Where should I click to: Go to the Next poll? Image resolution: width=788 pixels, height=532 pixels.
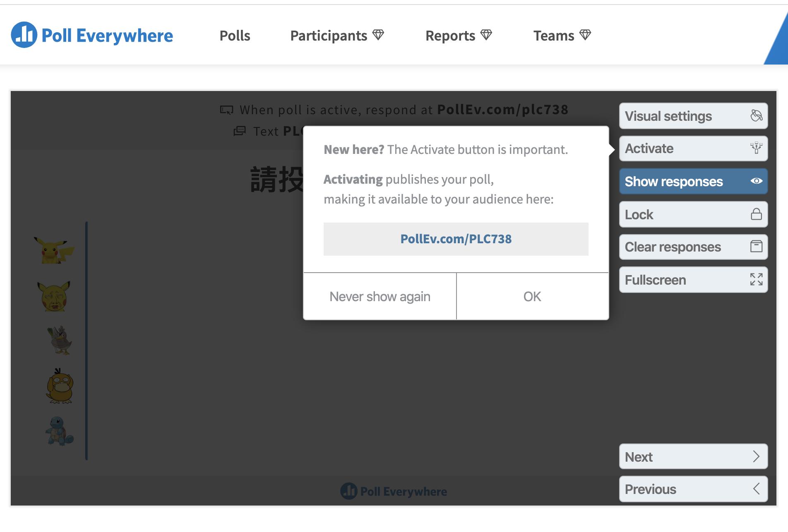693,456
